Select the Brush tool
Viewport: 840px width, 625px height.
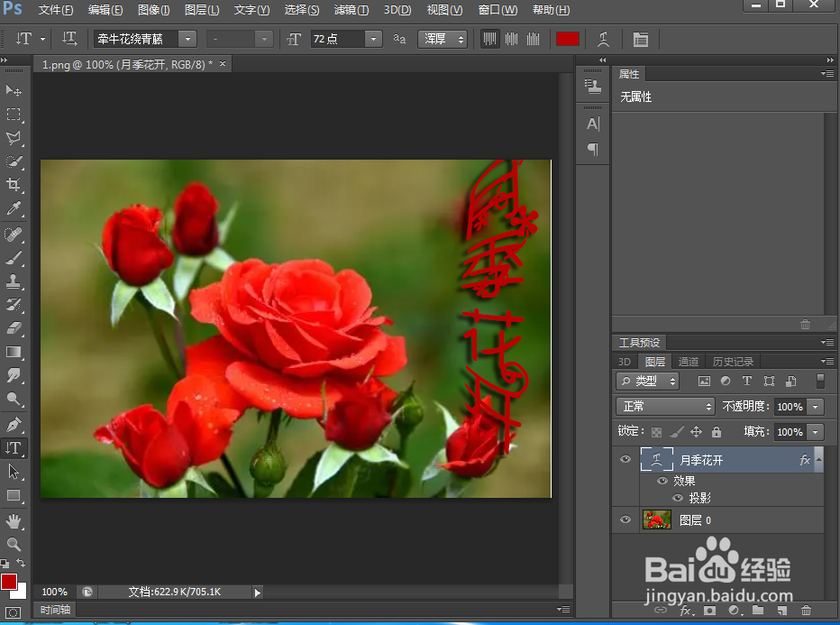click(14, 258)
